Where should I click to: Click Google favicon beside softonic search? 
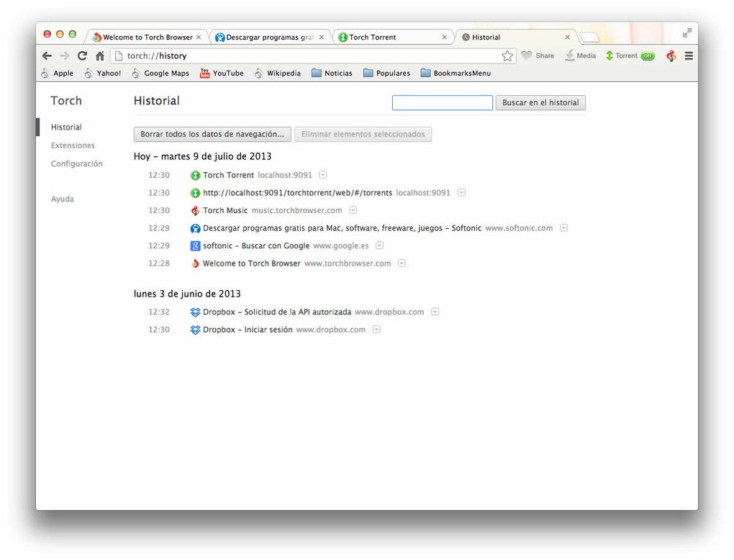point(195,246)
